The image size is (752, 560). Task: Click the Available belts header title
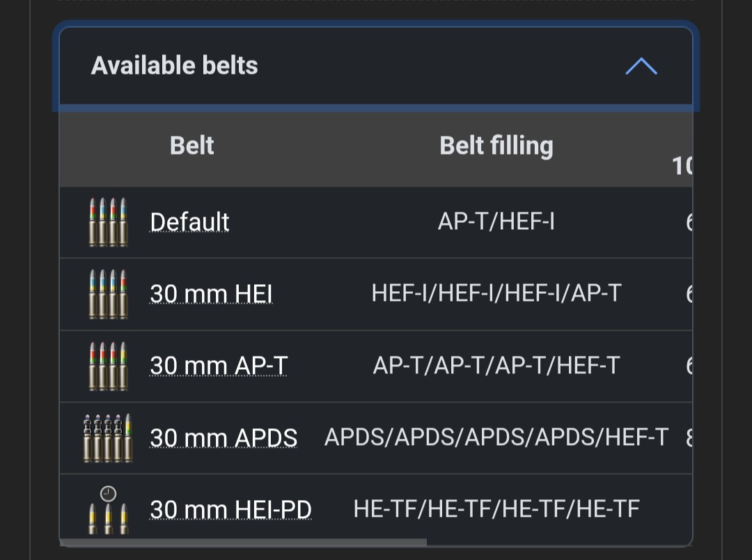175,66
